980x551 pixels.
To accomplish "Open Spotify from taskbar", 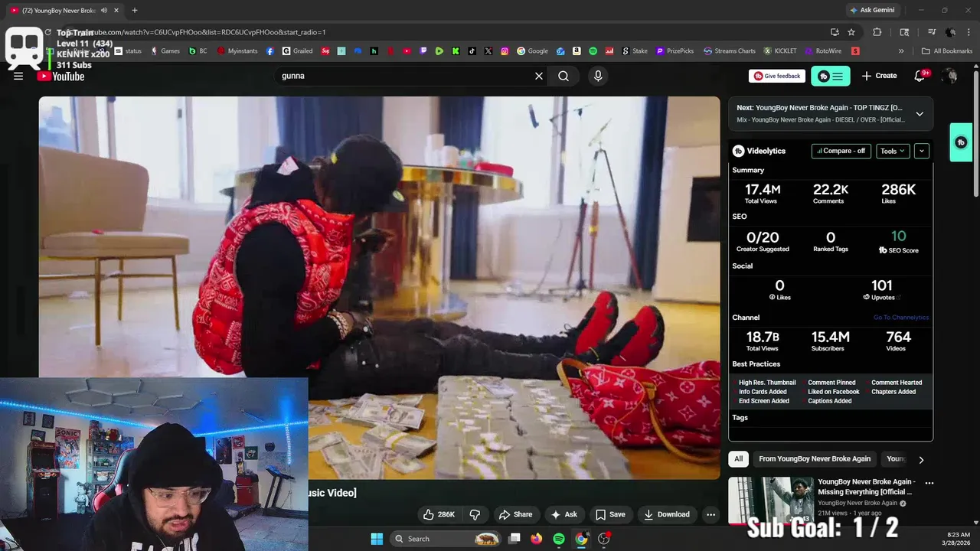I will pos(559,539).
